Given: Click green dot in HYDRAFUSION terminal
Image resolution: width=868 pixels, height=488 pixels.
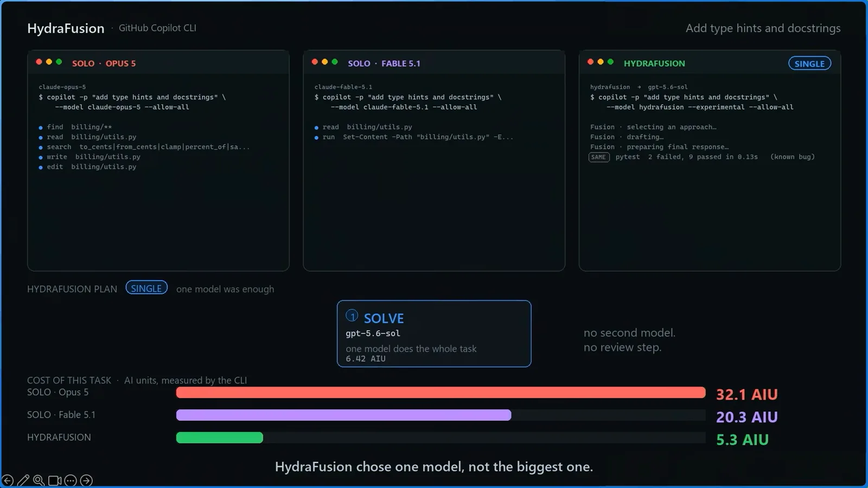Looking at the screenshot, I should pyautogui.click(x=610, y=62).
